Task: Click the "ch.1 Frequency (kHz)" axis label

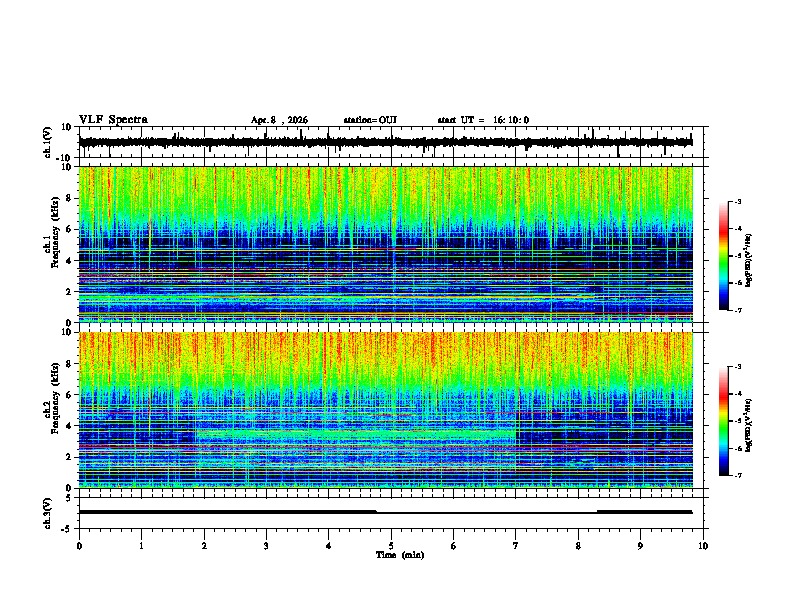Action: [52, 233]
